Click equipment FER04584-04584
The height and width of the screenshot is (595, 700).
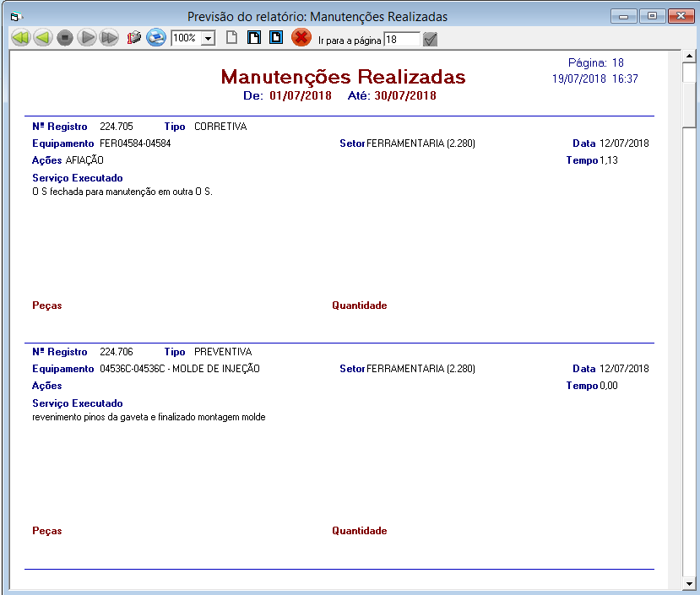(x=135, y=143)
